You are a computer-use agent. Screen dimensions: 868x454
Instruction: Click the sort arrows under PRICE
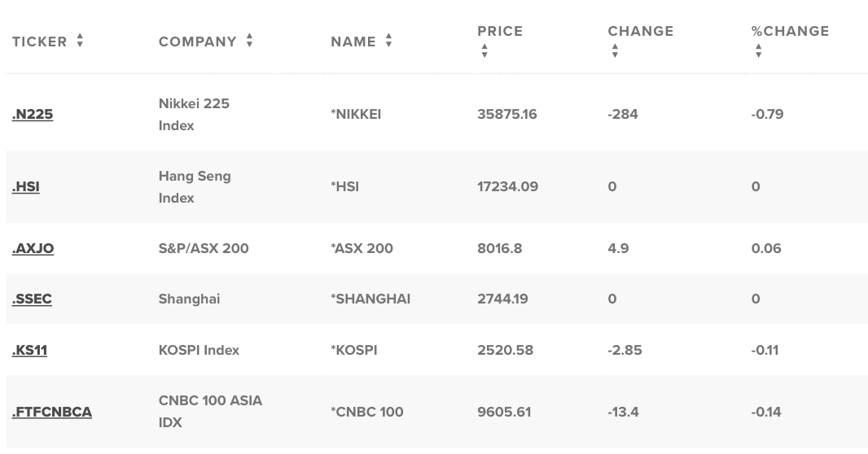pos(484,51)
